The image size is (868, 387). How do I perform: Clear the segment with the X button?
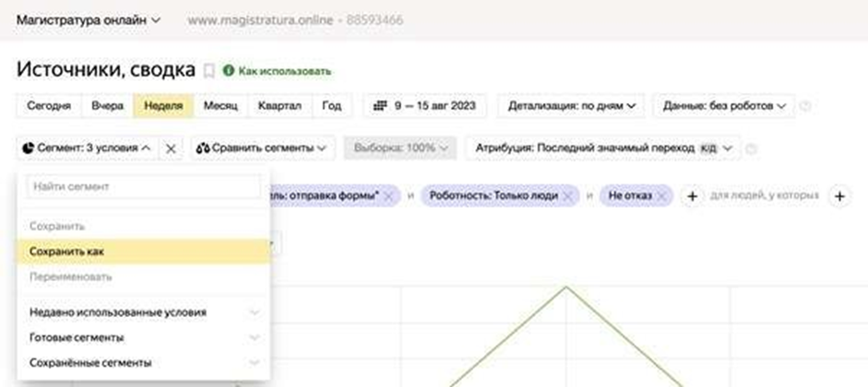point(170,147)
